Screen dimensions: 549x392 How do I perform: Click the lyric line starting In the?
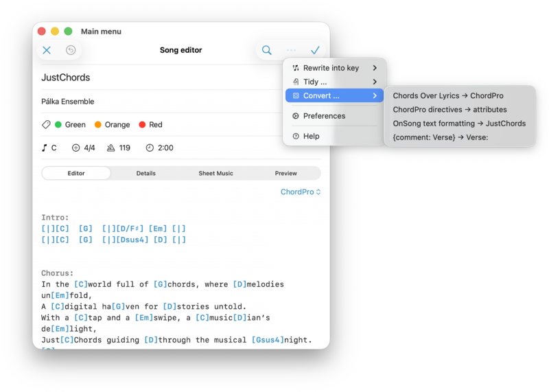point(163,284)
